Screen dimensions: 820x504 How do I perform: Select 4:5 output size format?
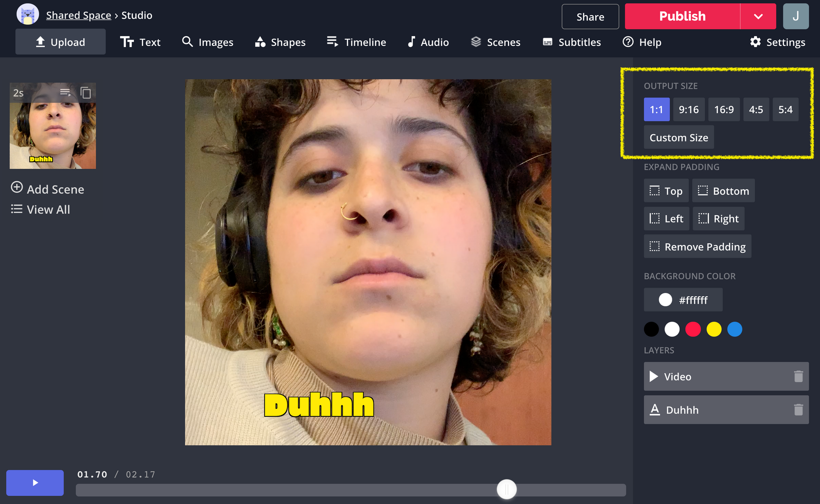pos(755,109)
